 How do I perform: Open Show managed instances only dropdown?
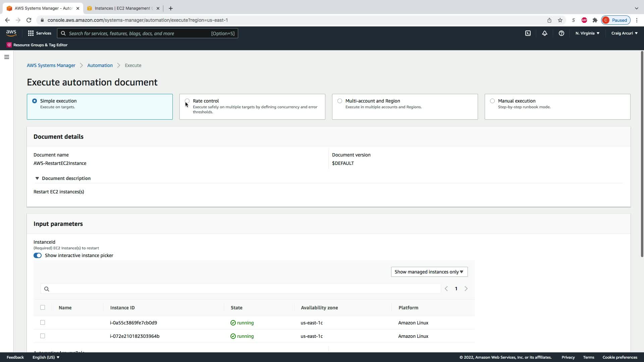pyautogui.click(x=429, y=272)
